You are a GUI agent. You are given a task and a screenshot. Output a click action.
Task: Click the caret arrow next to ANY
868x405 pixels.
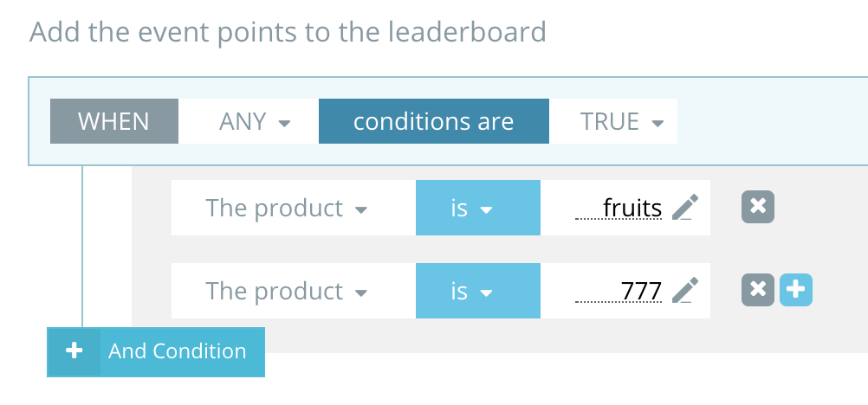[x=284, y=123]
